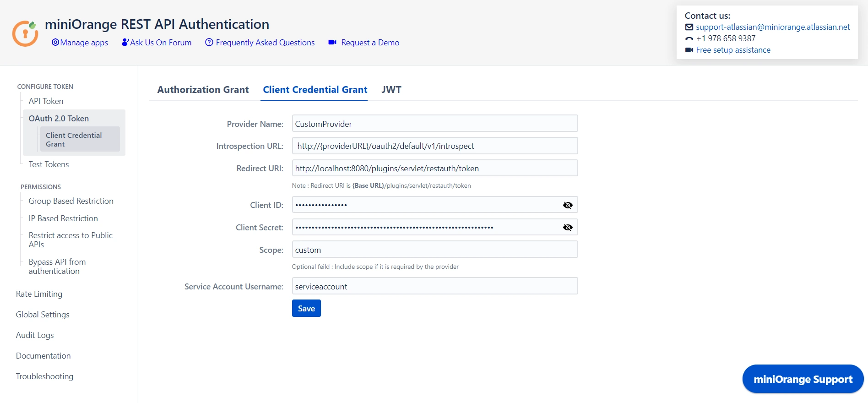Click the phone icon in Contact us
Screen dimensions: 868x403
click(689, 38)
